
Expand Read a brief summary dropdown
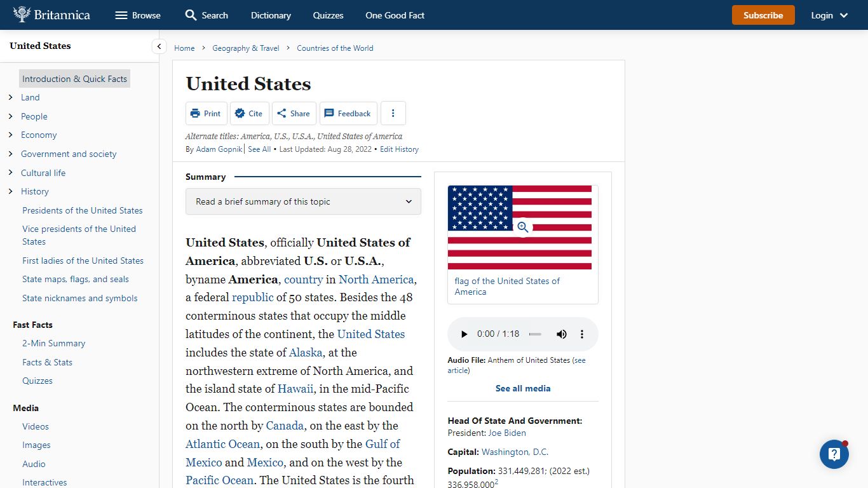(303, 201)
